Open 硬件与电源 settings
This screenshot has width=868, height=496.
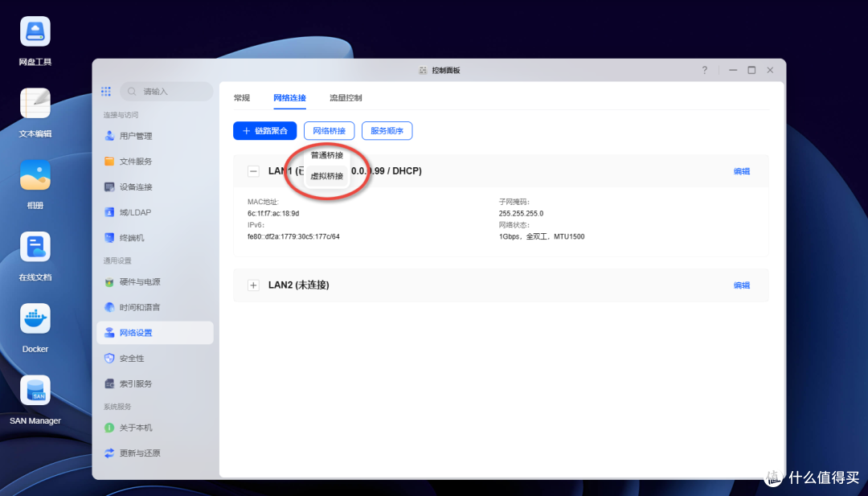click(x=155, y=282)
